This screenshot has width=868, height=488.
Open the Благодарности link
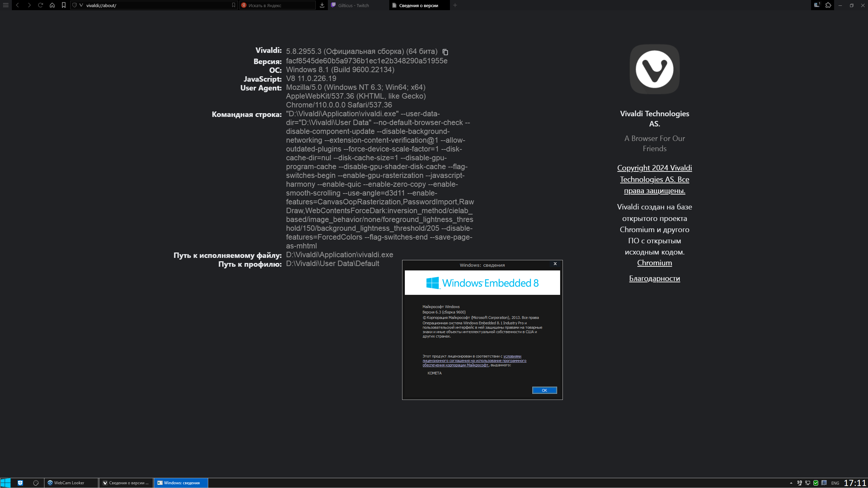[x=654, y=278]
